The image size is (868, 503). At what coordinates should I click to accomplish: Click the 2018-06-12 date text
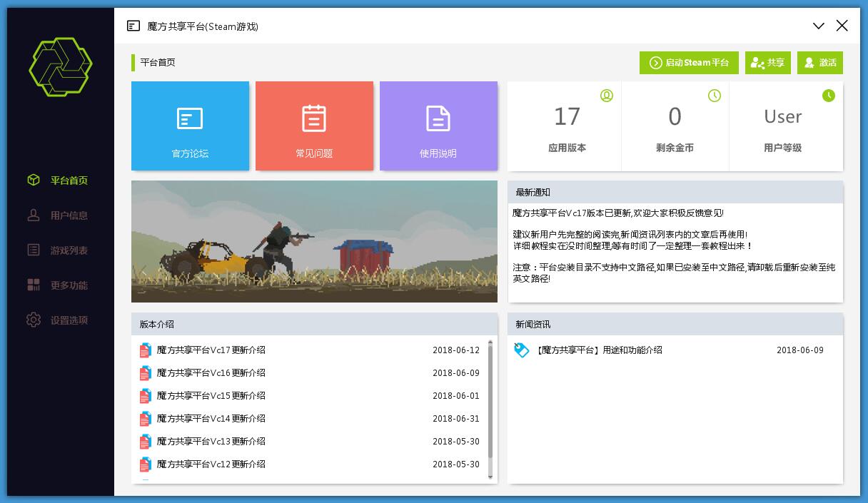pos(456,350)
